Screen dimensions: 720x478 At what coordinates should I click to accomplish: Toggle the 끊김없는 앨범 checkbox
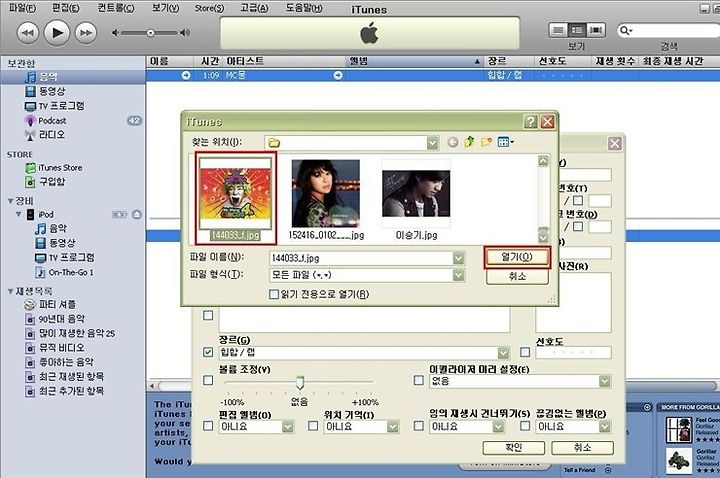pyautogui.click(x=525, y=426)
